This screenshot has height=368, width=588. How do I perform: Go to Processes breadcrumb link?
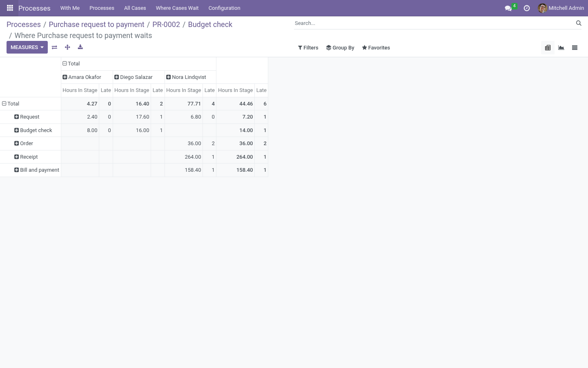pyautogui.click(x=24, y=25)
